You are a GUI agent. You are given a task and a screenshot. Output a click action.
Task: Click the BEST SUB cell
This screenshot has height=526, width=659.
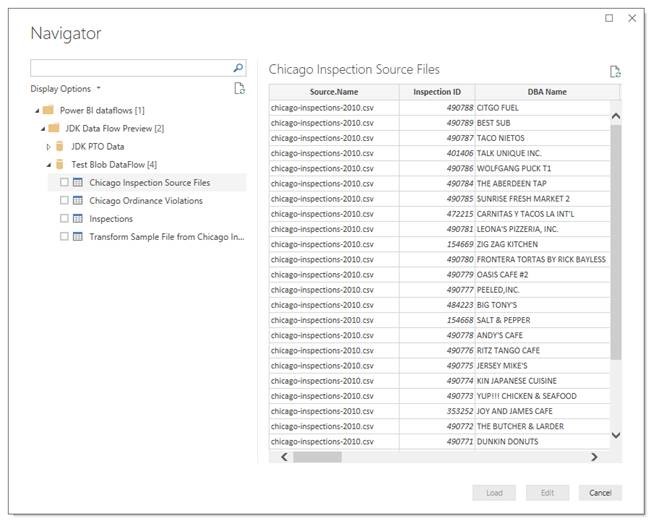[543, 123]
